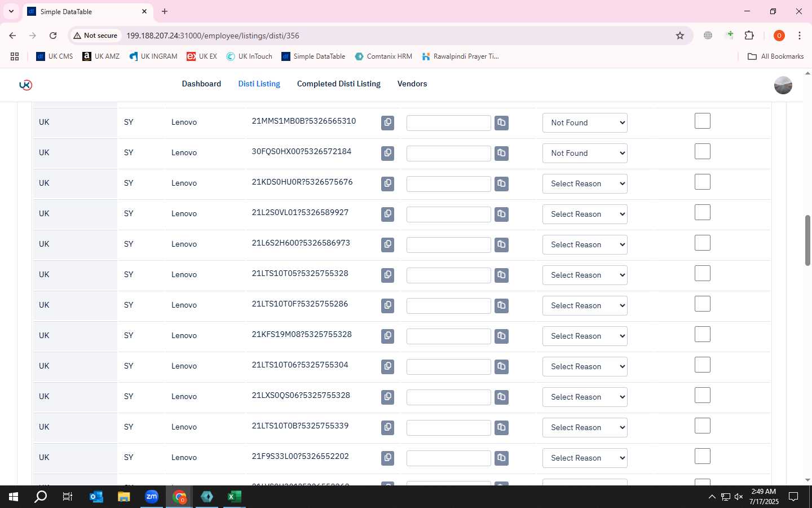The width and height of the screenshot is (812, 508).
Task: Open Select Reason dropdown for 21L6S2H600 row
Action: click(x=585, y=244)
